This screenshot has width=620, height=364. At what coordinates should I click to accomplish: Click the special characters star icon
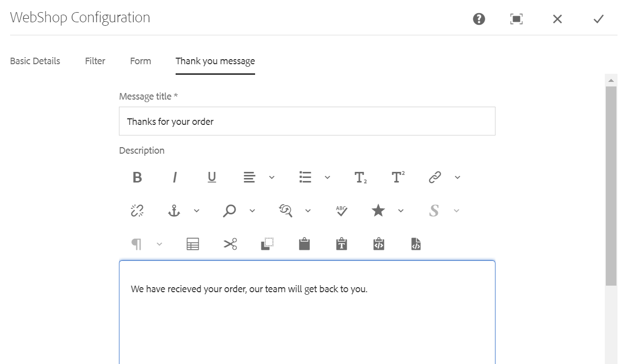click(379, 211)
